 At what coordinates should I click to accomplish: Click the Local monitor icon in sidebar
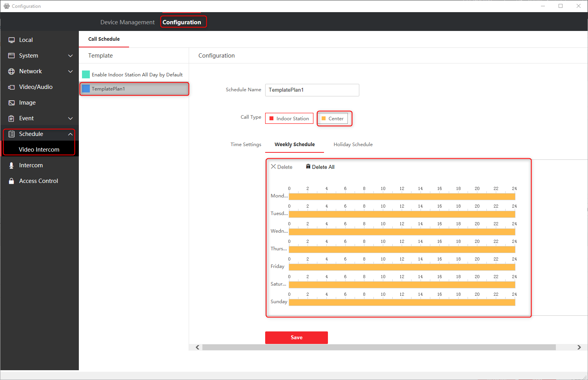[x=12, y=40]
